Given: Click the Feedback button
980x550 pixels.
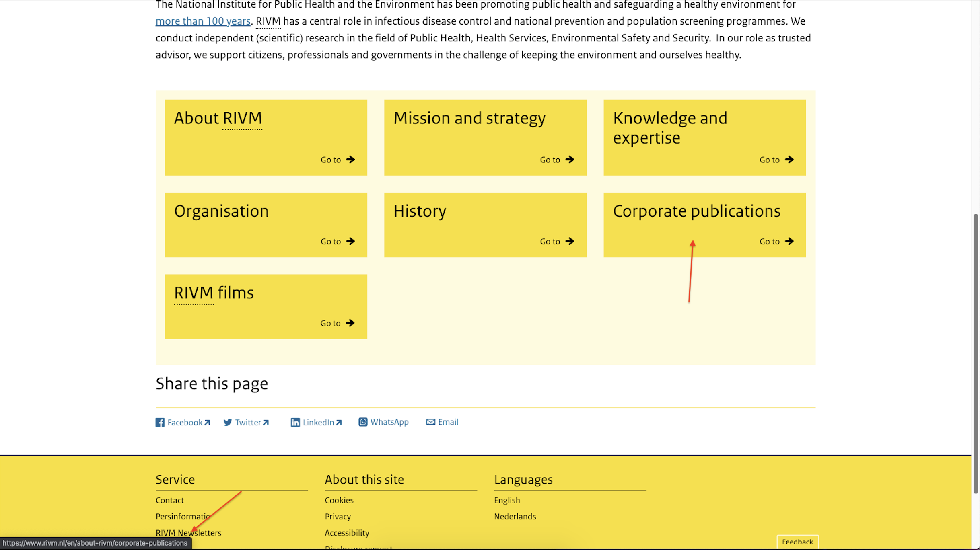Looking at the screenshot, I should coord(797,541).
